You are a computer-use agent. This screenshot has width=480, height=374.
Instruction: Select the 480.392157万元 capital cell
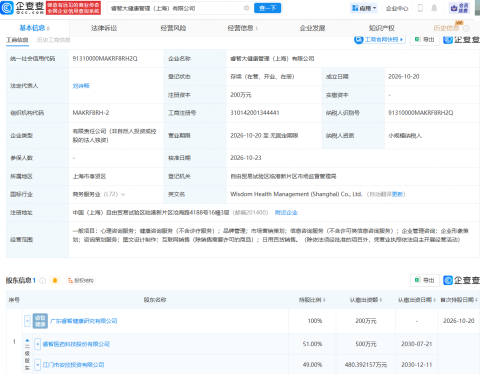point(366,365)
